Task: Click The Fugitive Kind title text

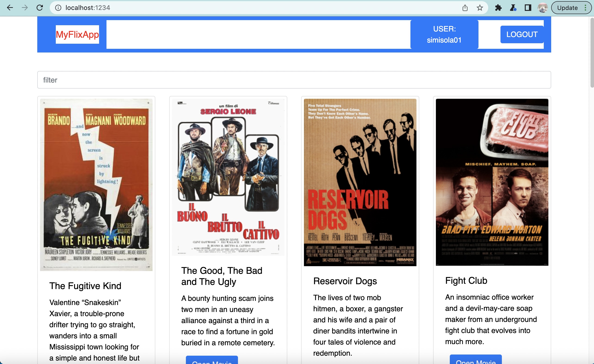Action: [85, 286]
